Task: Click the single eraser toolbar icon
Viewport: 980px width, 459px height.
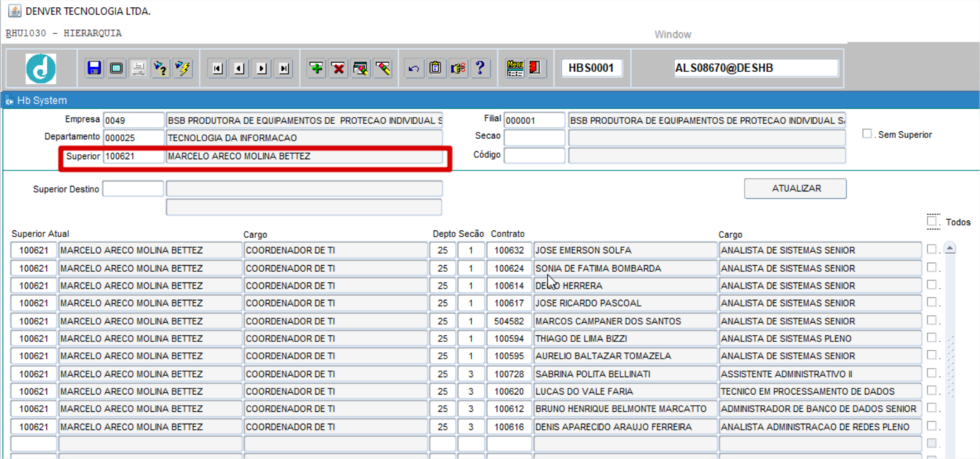Action: tap(383, 68)
